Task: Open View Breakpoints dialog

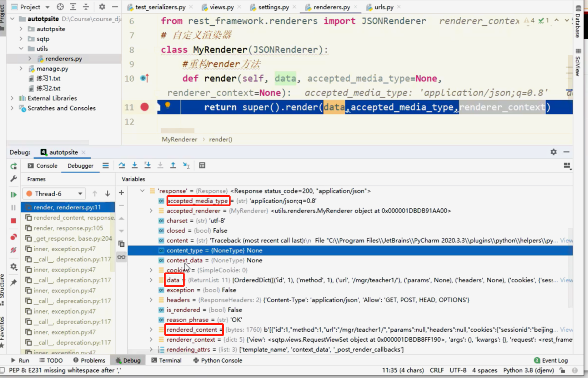Action: coord(14,237)
